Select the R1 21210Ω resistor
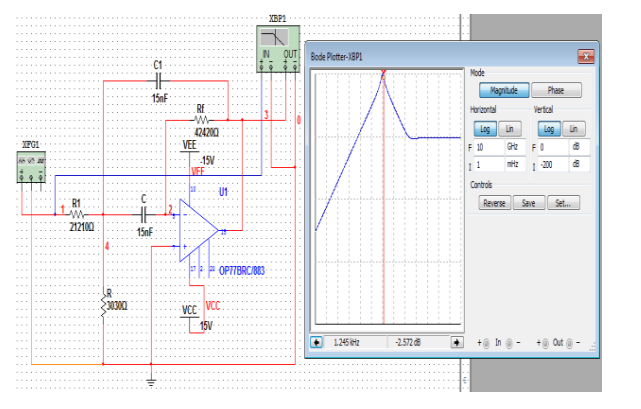This screenshot has height=409, width=641. (x=77, y=214)
